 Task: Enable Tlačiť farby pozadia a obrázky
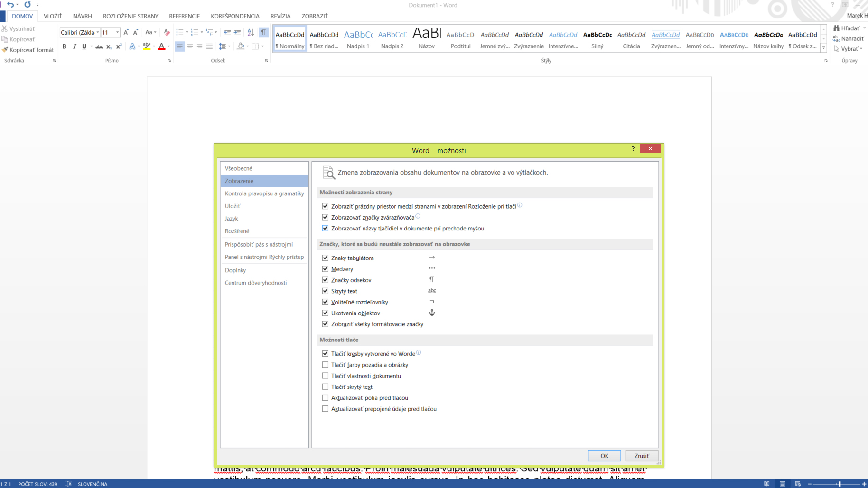325,365
